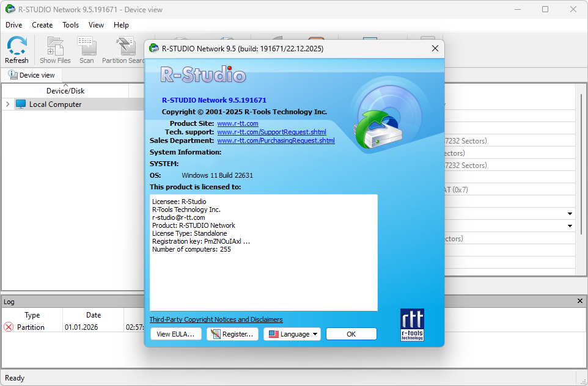Click the View EULA... button
The width and height of the screenshot is (588, 386).
(x=176, y=334)
